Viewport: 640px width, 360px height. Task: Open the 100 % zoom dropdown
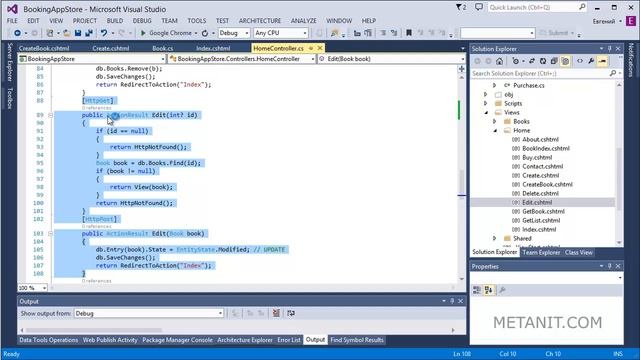[44, 288]
